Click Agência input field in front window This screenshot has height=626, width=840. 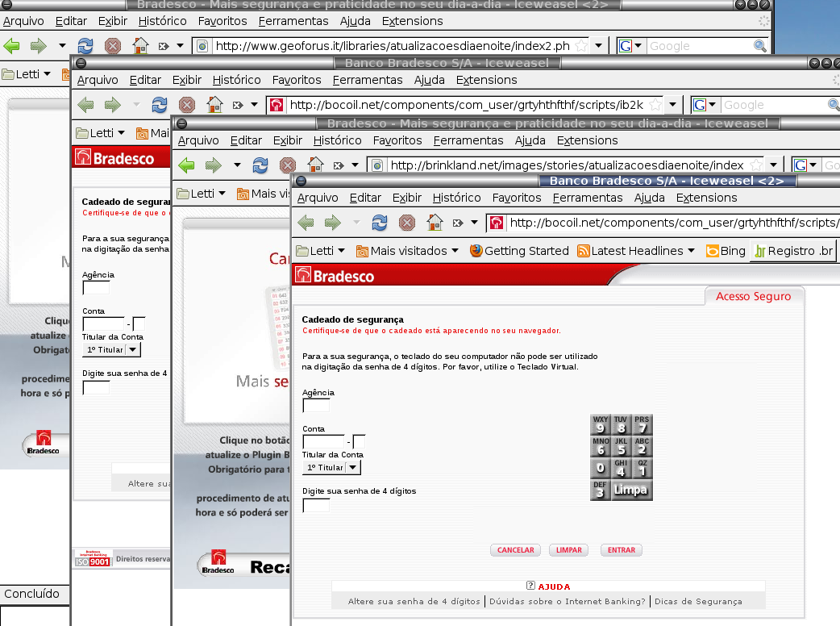pos(316,406)
